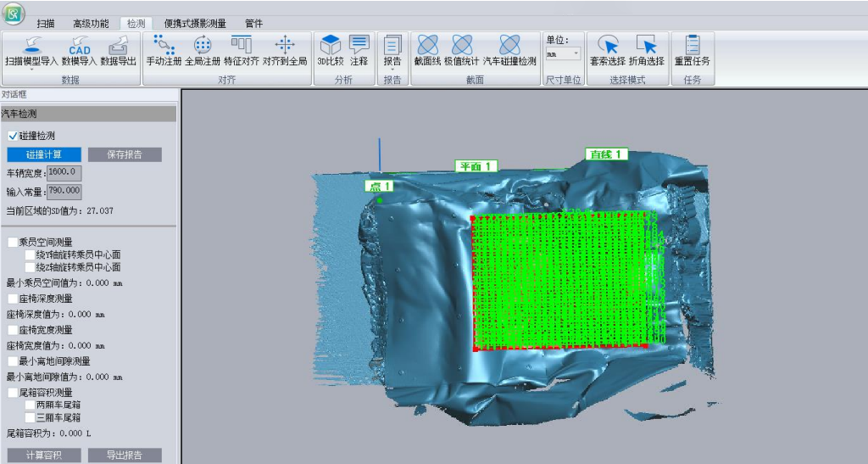868x464 pixels.
Task: Check the 座椅深度测量 seat depth checkbox
Action: pyautogui.click(x=13, y=299)
